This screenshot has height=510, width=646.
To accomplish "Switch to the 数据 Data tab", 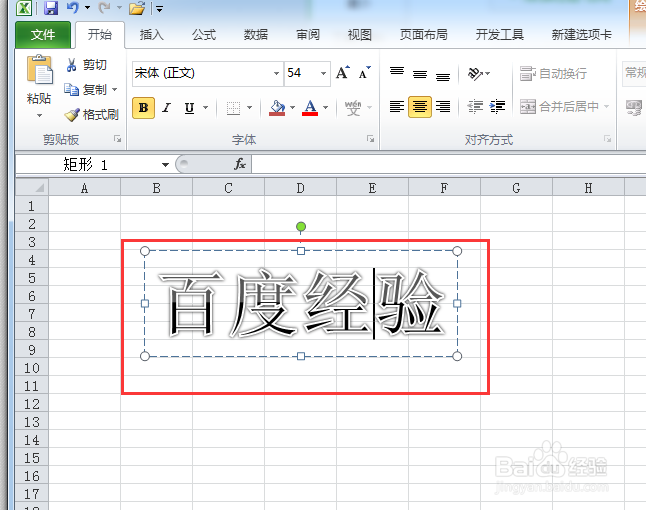I will click(x=256, y=35).
